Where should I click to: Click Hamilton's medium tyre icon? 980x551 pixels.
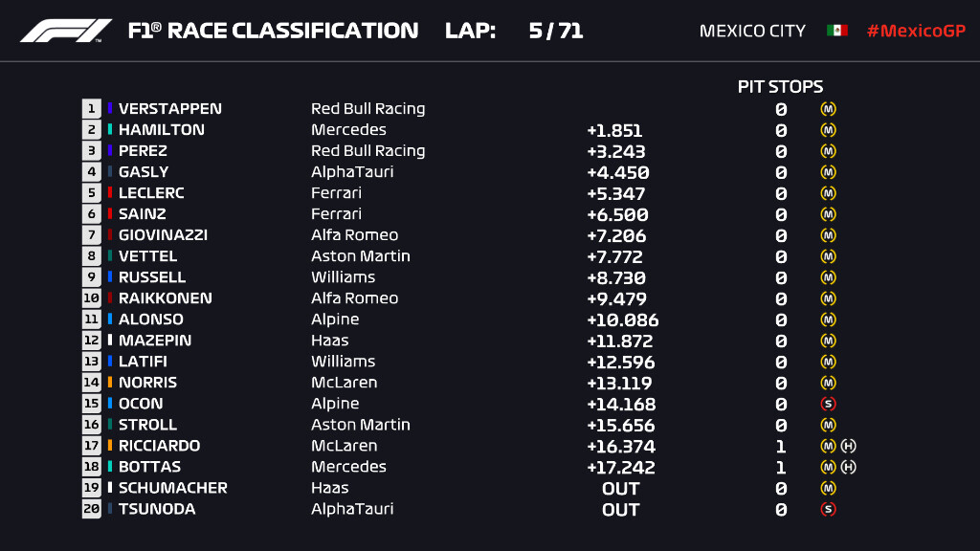click(828, 130)
